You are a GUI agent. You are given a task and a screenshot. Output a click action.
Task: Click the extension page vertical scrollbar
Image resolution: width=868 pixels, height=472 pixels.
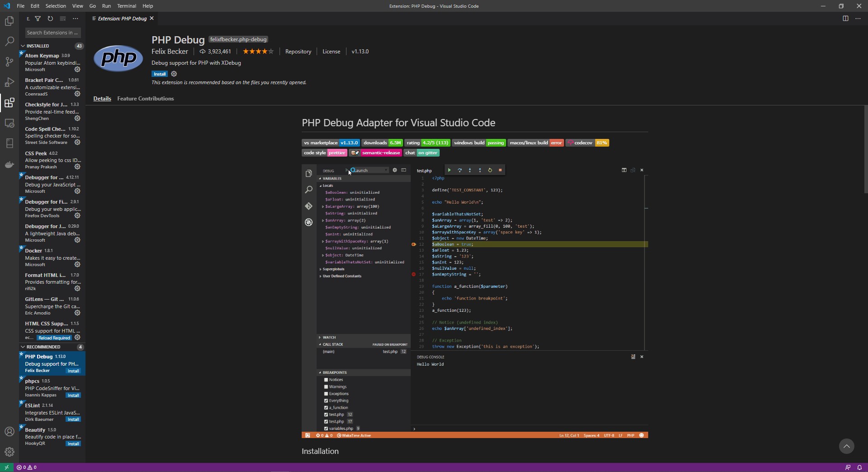coord(865,149)
